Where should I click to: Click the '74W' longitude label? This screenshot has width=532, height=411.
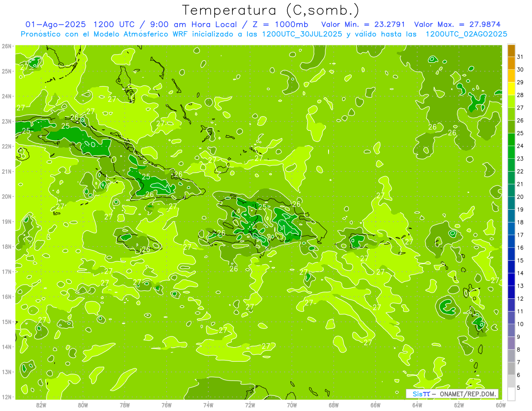pos(208,405)
